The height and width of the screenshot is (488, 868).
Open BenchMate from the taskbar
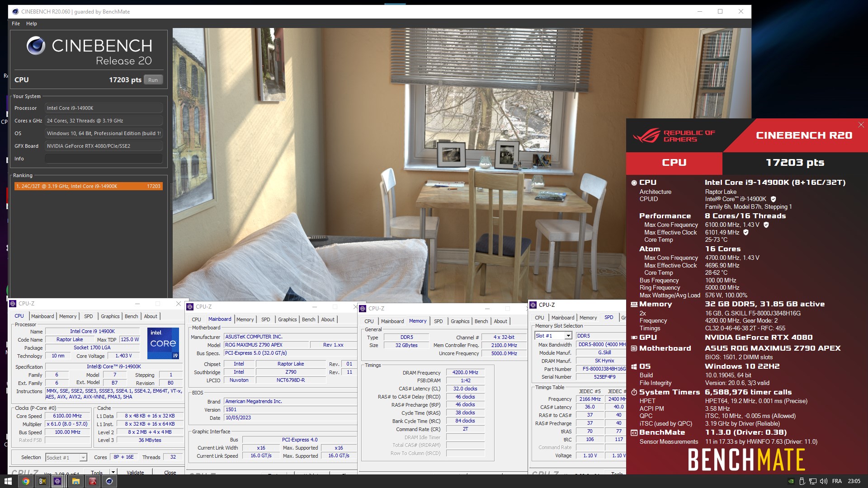(x=42, y=481)
